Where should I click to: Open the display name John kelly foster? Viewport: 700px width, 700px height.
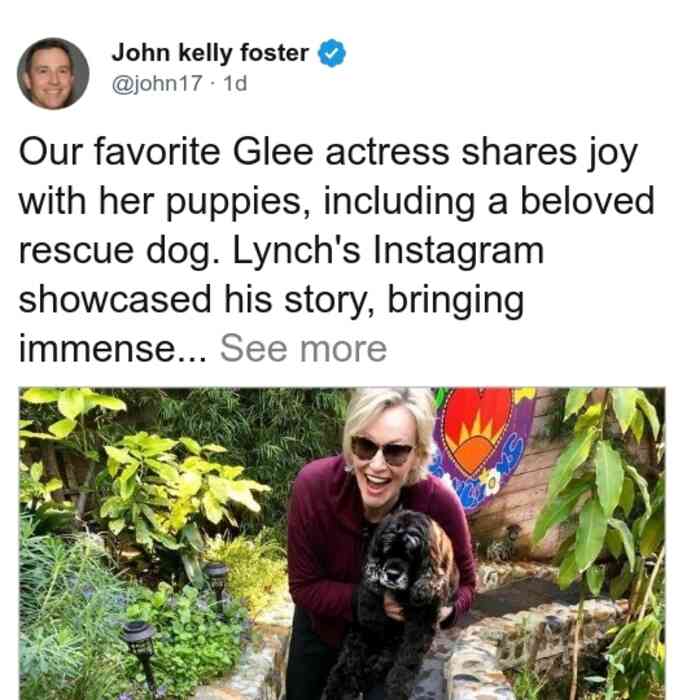[210, 53]
